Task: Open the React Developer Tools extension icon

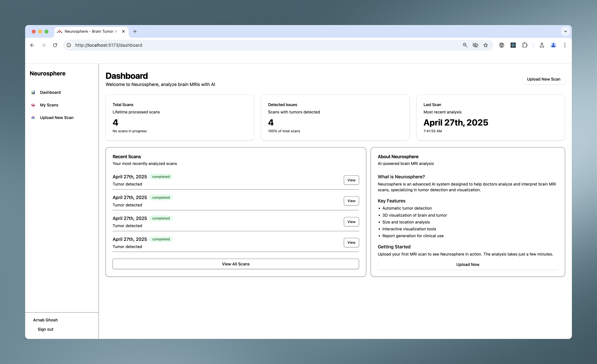Action: (x=513, y=45)
